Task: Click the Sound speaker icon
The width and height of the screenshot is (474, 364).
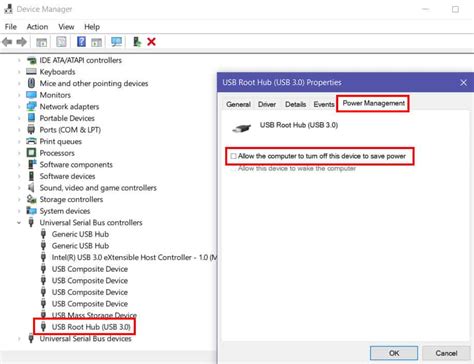Action: 31,188
